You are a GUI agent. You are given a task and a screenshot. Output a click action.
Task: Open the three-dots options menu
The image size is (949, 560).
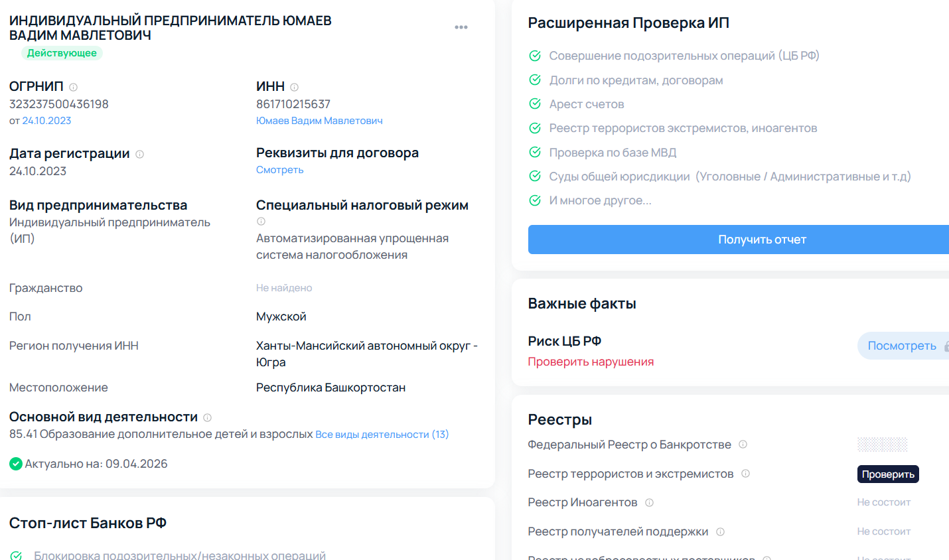461,27
